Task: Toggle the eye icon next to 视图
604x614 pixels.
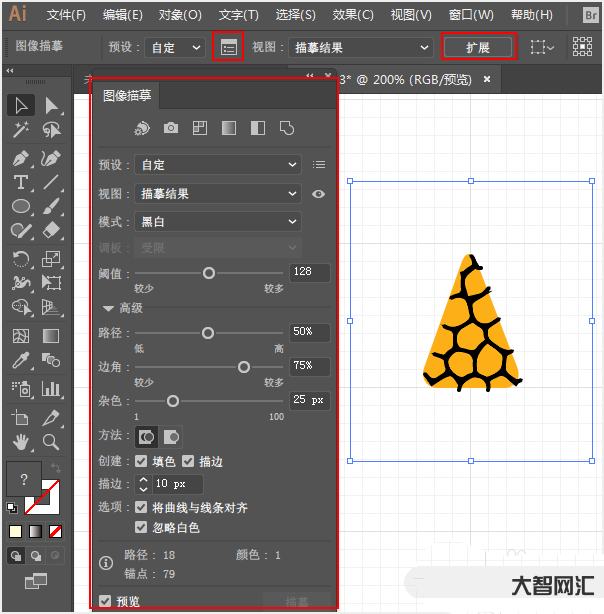Action: pyautogui.click(x=318, y=194)
